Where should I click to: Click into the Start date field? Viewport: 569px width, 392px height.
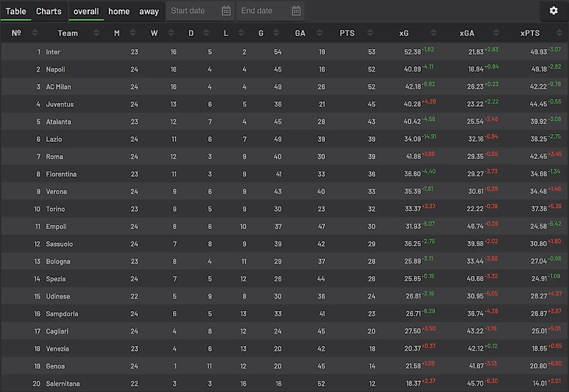pyautogui.click(x=191, y=11)
